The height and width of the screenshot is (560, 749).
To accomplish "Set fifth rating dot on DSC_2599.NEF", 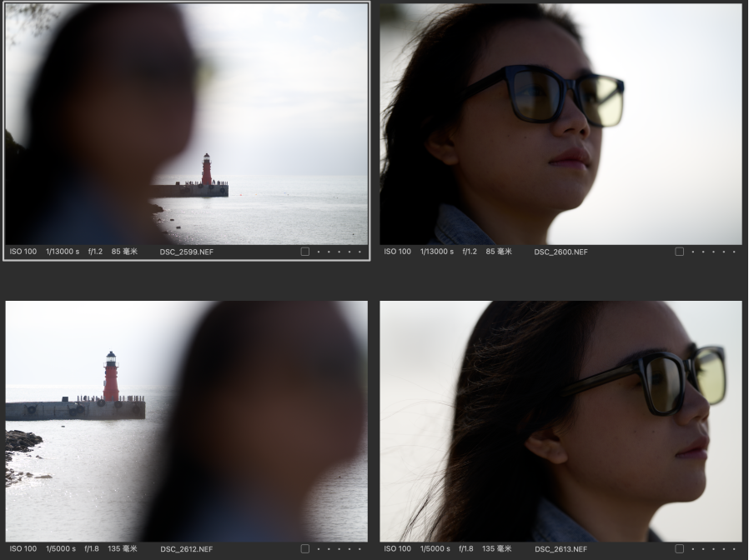I will [360, 252].
